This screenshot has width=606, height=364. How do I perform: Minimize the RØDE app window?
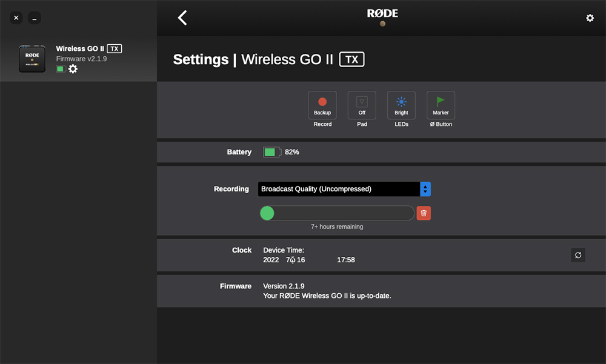[x=35, y=18]
